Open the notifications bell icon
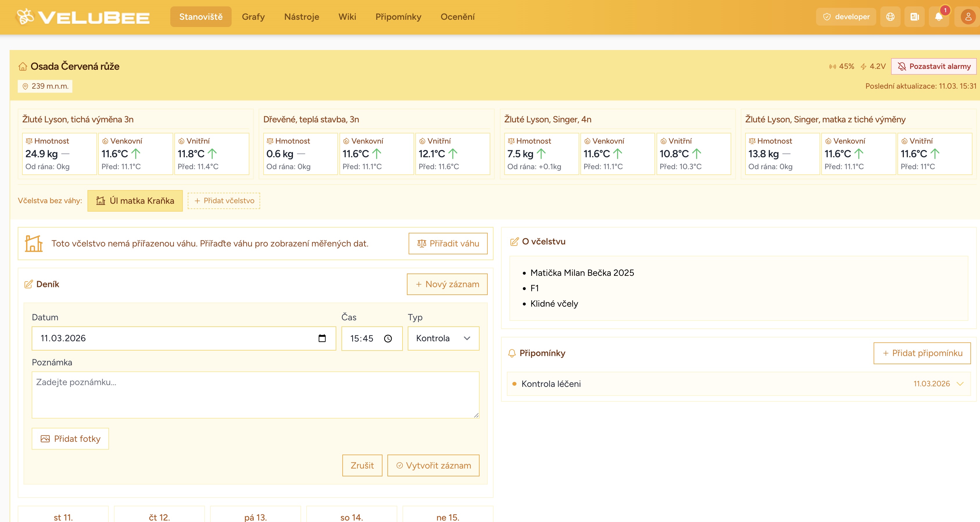Viewport: 980px width, 522px height. (938, 17)
